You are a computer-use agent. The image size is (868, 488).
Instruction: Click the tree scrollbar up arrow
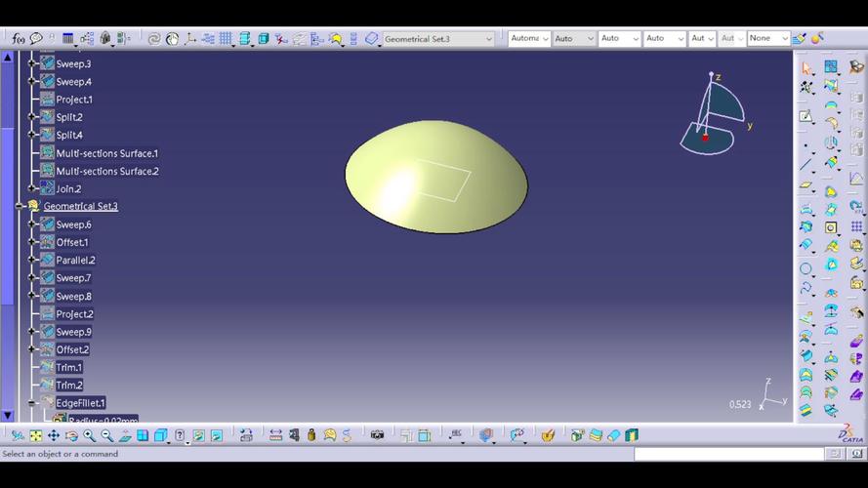pyautogui.click(x=7, y=57)
